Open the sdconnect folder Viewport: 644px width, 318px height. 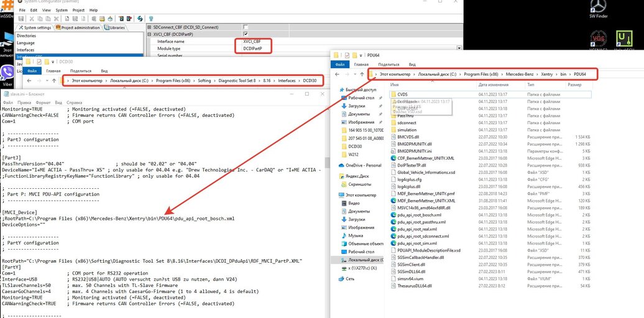click(x=407, y=123)
